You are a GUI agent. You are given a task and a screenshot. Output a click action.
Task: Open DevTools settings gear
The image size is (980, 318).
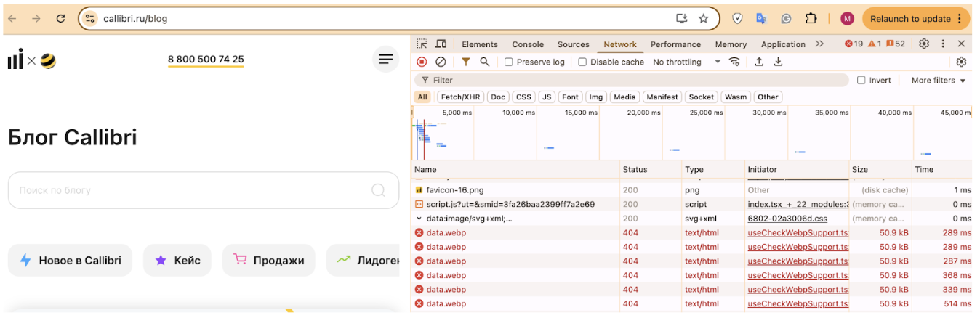(924, 44)
